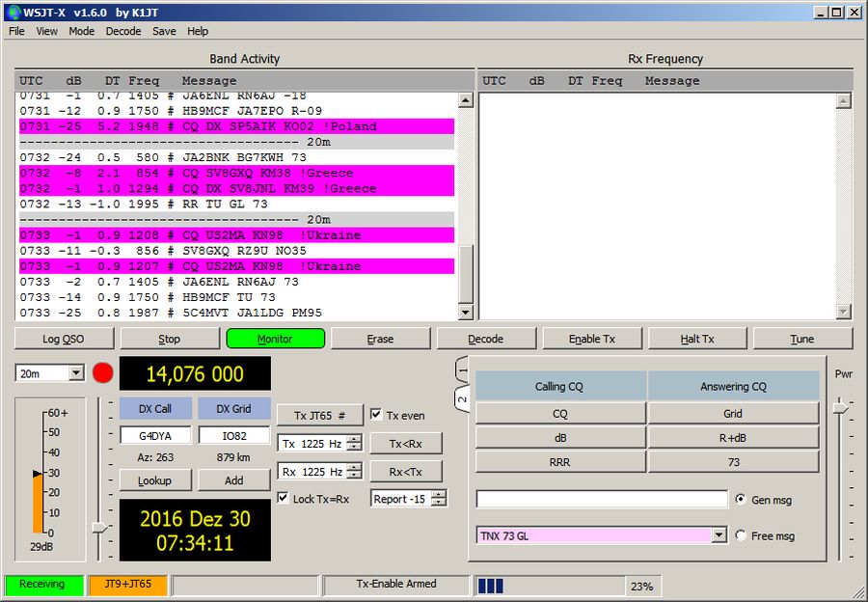Image resolution: width=868 pixels, height=602 pixels.
Task: Open the Decode menu
Action: (123, 31)
